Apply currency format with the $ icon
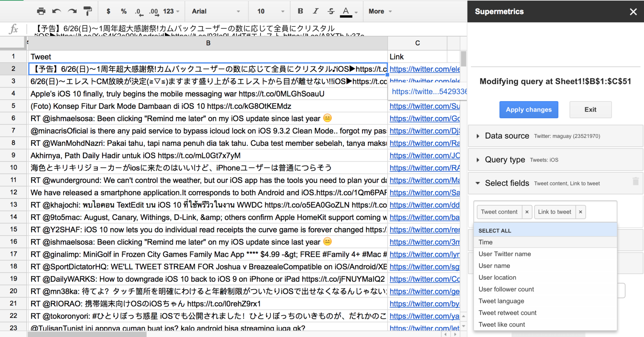 108,11
